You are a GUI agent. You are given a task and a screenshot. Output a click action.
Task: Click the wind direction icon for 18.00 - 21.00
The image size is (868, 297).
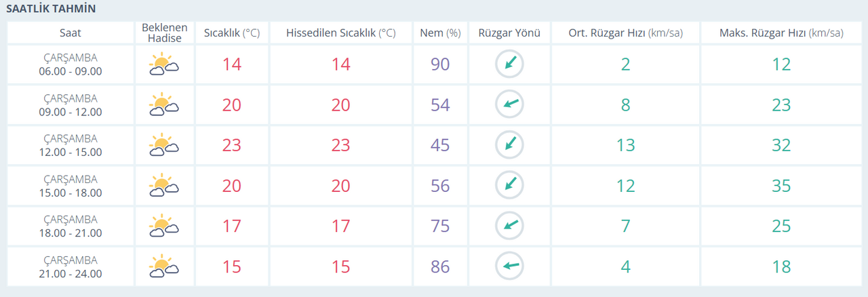(x=509, y=226)
